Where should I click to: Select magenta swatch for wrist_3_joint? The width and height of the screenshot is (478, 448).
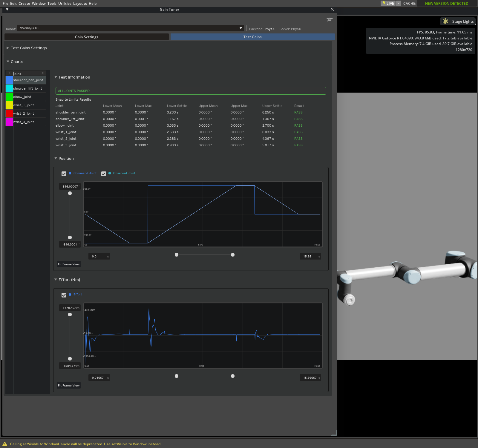point(9,122)
